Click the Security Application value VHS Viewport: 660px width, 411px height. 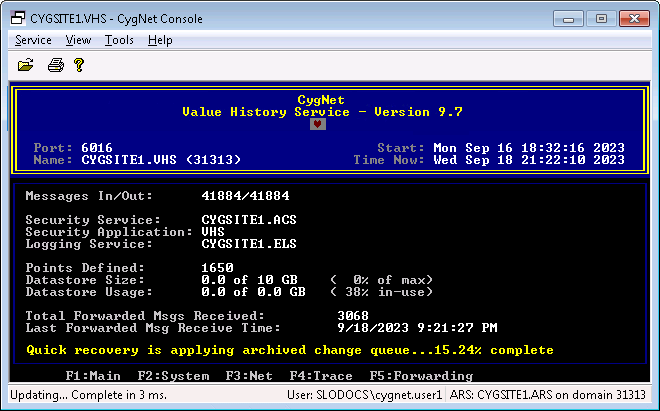tap(213, 232)
